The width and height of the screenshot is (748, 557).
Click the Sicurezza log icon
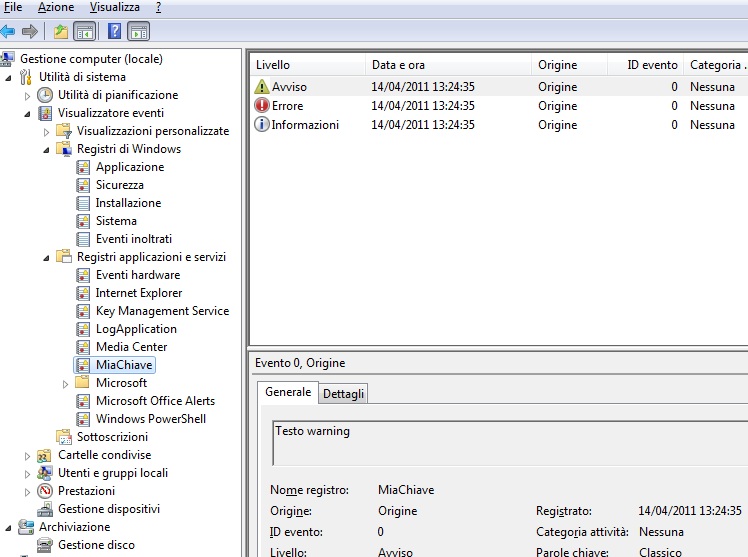[83, 185]
